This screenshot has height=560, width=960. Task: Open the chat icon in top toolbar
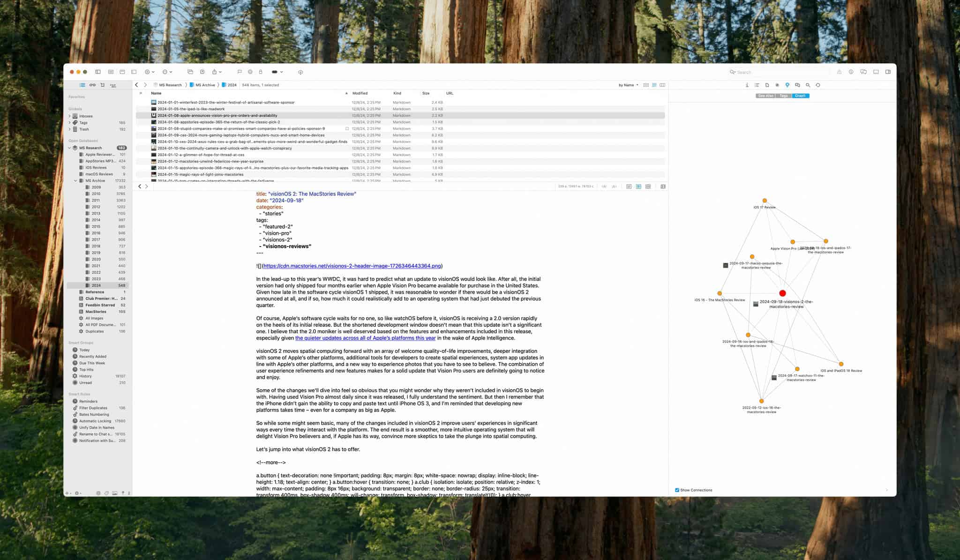[863, 72]
